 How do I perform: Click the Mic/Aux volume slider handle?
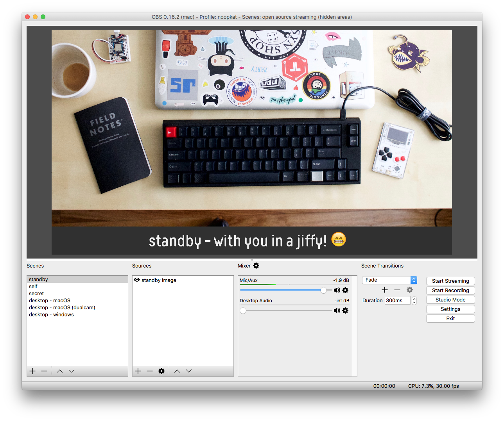(x=323, y=290)
